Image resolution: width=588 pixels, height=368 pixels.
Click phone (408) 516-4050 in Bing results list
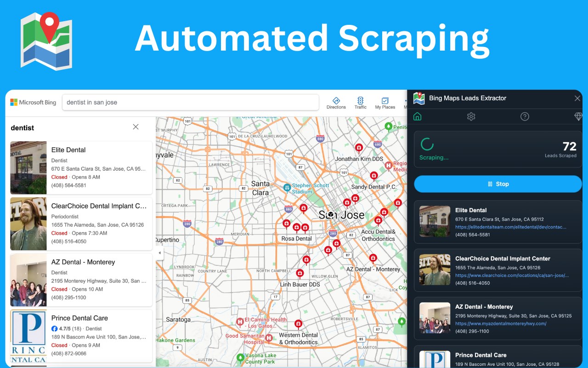(69, 241)
